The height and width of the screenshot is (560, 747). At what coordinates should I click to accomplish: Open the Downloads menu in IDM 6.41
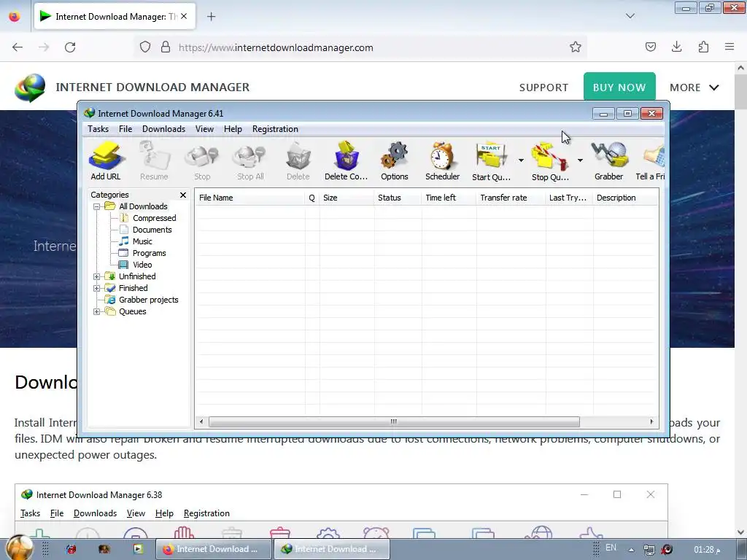point(163,129)
